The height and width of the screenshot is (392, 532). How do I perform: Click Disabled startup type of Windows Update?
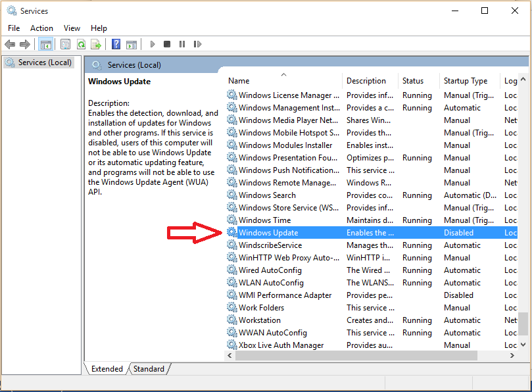(x=458, y=233)
